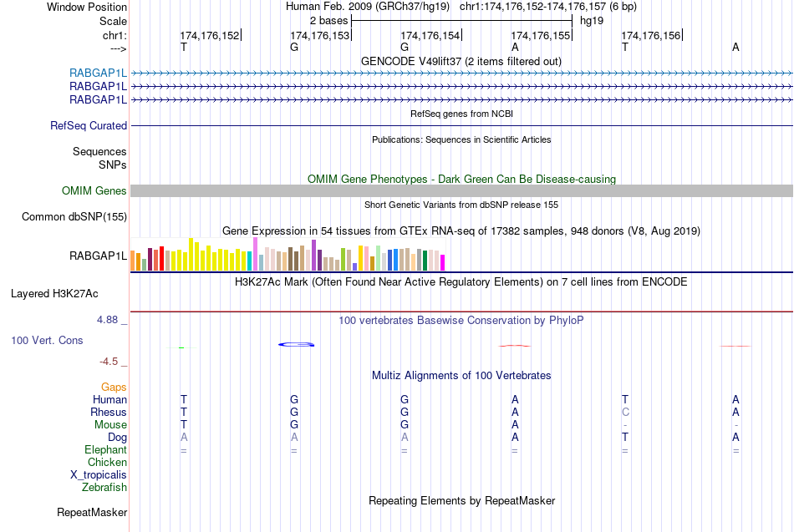The height and width of the screenshot is (532, 794).
Task: Click RABGAP1L label beside the GTEx bar chart
Action: (x=98, y=256)
